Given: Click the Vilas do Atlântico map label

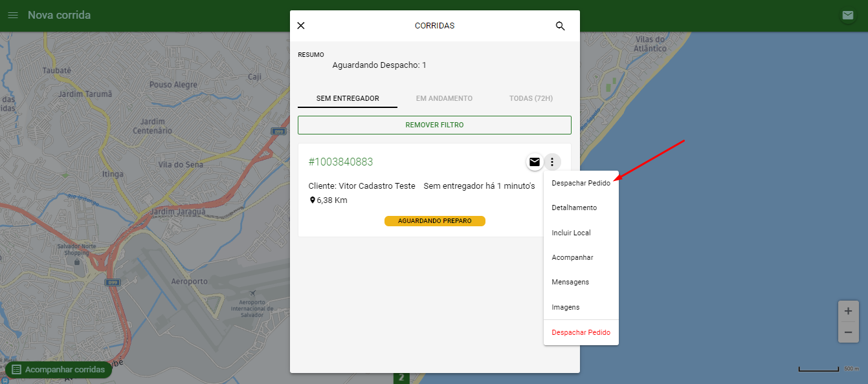Looking at the screenshot, I should [650, 44].
